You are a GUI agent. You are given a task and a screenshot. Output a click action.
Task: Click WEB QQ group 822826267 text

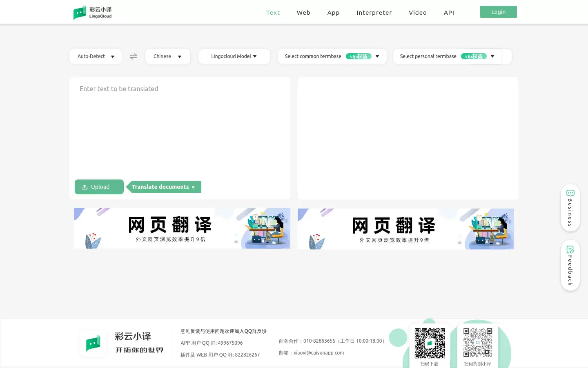pyautogui.click(x=220, y=355)
